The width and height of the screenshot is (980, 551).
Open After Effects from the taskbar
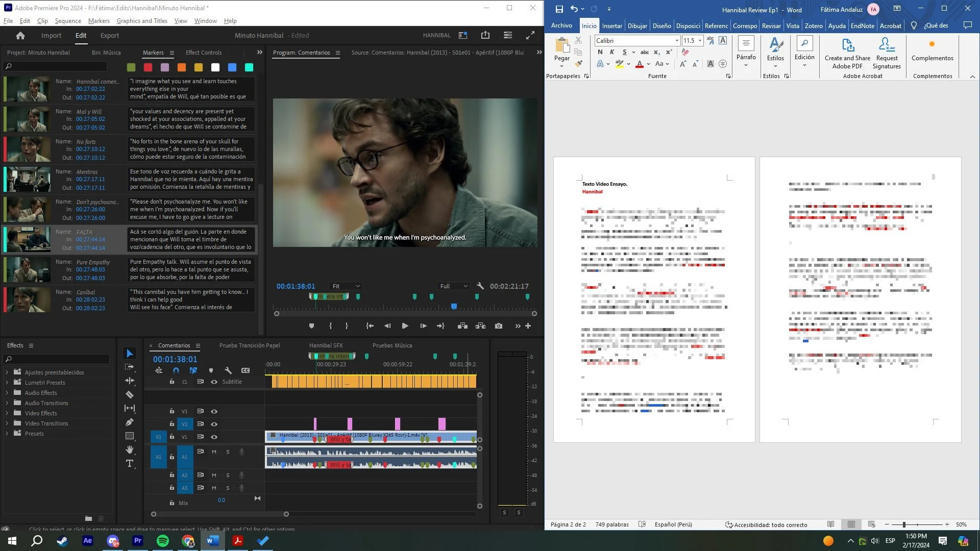tap(87, 541)
